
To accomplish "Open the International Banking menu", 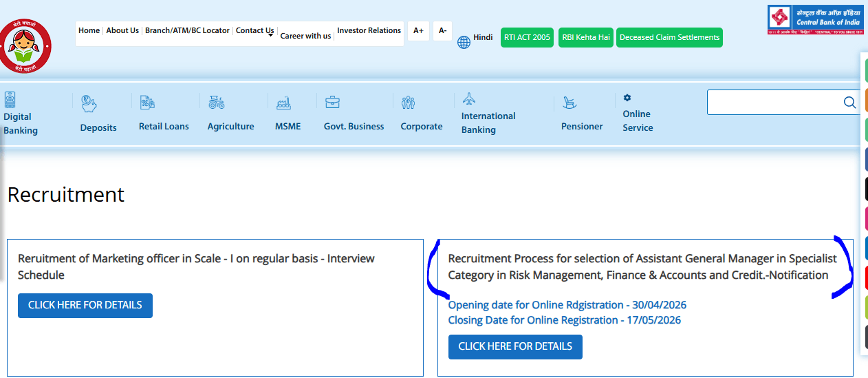I will click(x=488, y=123).
